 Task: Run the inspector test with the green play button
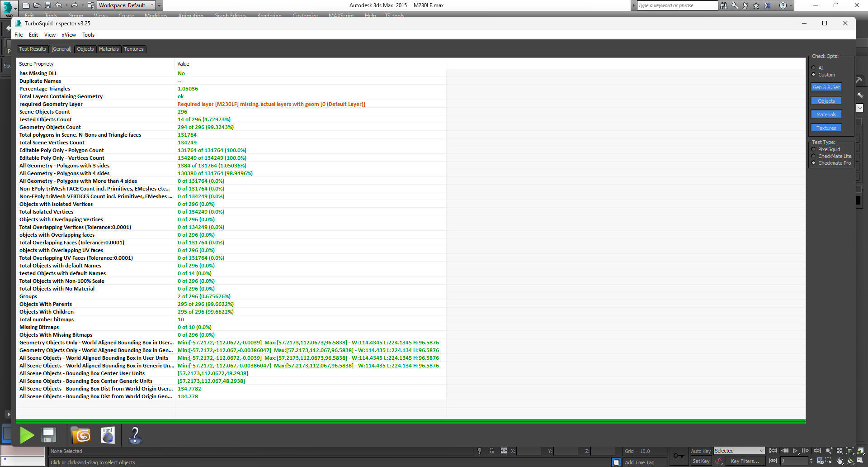point(27,435)
